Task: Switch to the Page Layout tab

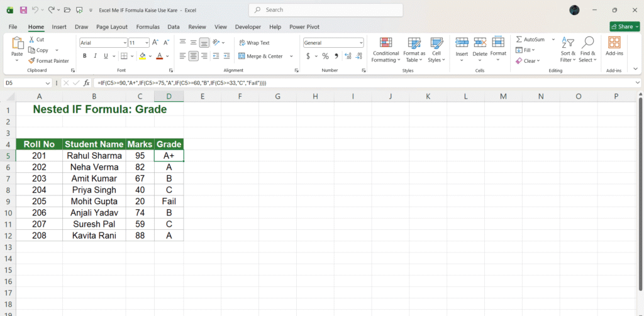Action: click(x=112, y=26)
